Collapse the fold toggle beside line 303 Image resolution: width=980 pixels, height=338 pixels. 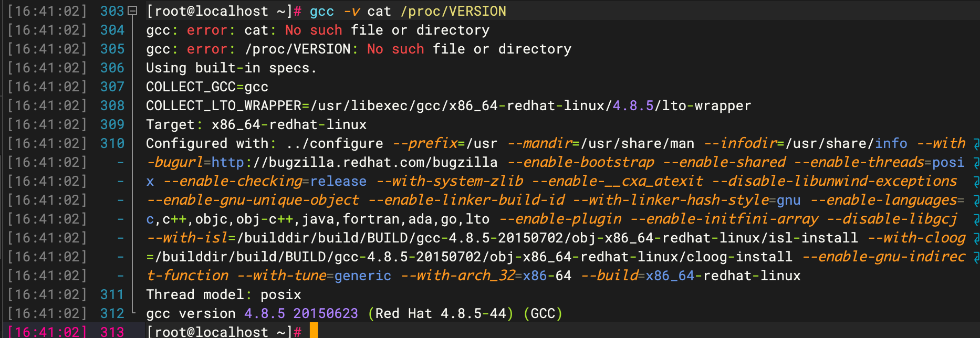point(133,11)
